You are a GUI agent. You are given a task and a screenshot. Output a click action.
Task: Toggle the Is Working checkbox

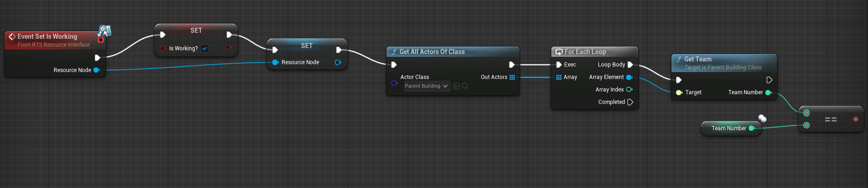click(204, 48)
